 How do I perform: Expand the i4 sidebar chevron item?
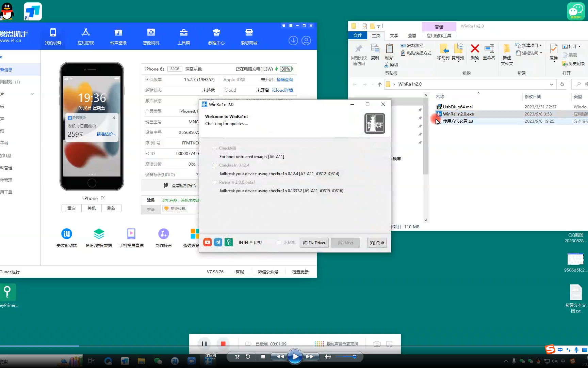32,94
